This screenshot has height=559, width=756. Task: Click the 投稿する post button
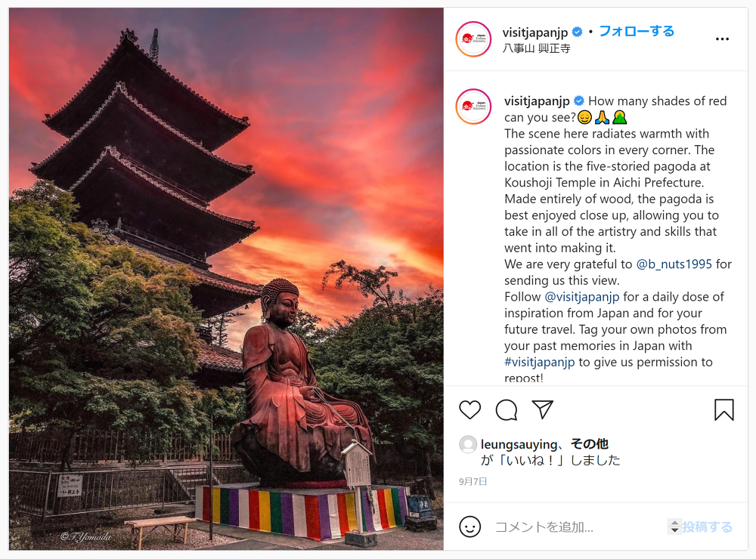(708, 527)
